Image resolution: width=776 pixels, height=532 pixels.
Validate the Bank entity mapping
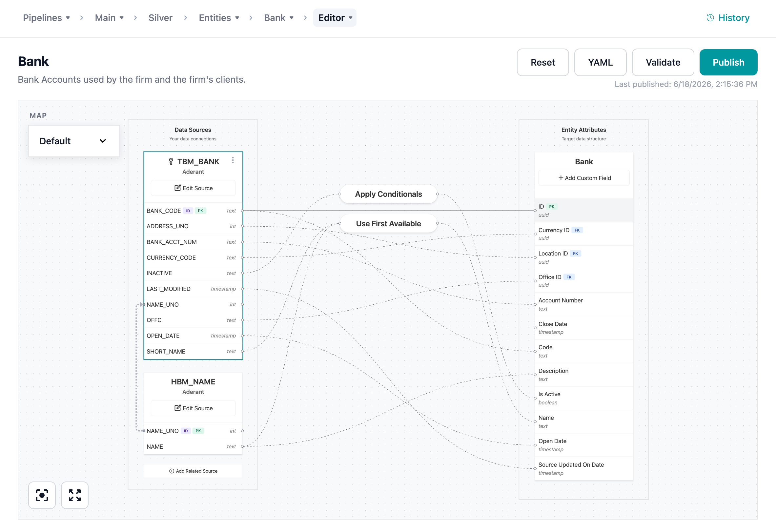point(663,62)
